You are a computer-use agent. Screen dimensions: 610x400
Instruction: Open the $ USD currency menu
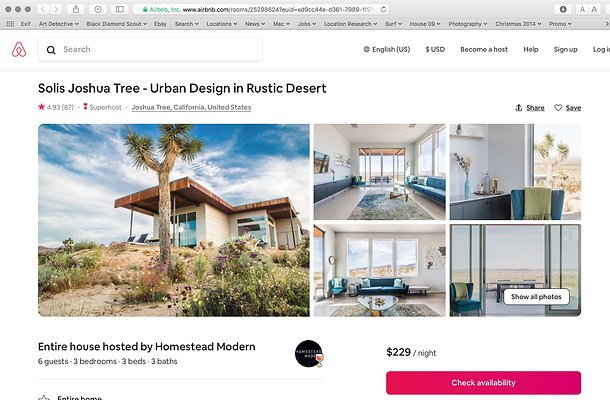pos(435,49)
